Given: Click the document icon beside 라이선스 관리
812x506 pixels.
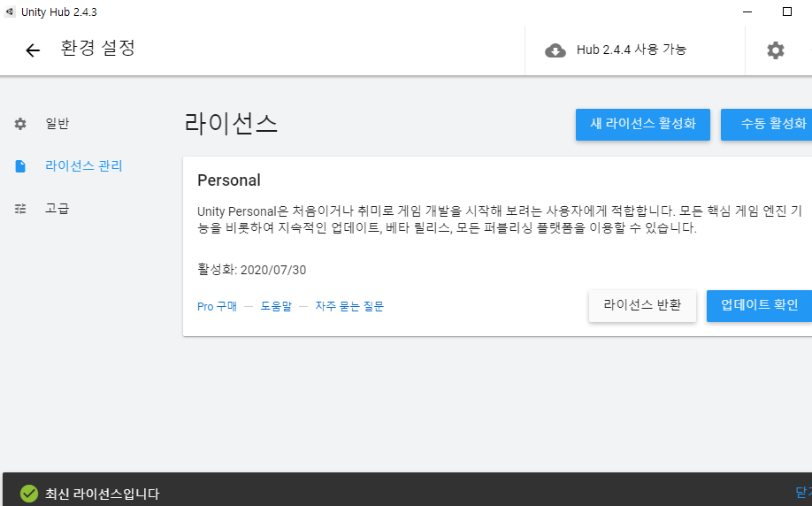Looking at the screenshot, I should pos(20,166).
